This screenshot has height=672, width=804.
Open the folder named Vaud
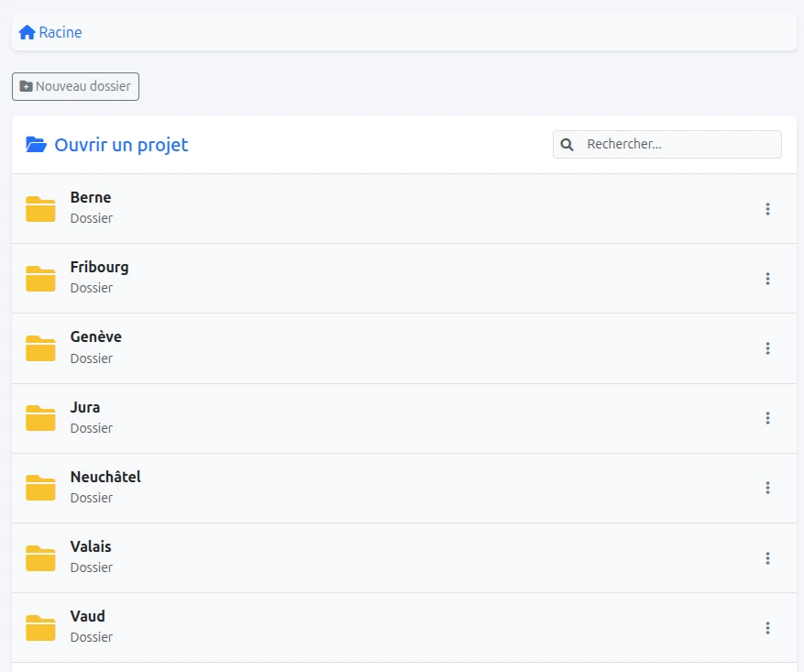coord(88,617)
